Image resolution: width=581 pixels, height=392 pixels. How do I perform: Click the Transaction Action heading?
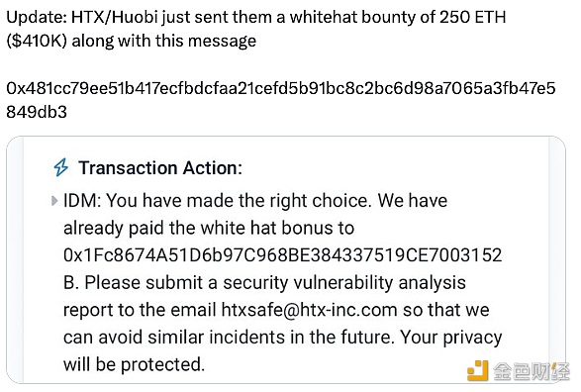coord(160,168)
